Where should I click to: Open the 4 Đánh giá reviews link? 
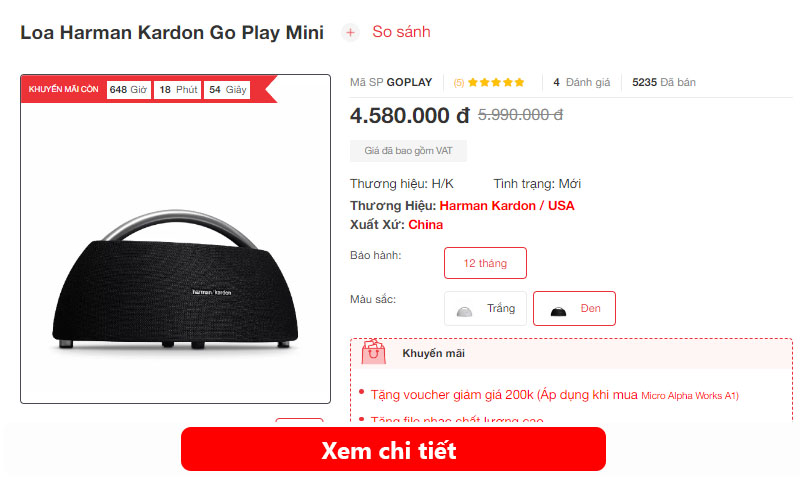click(582, 82)
